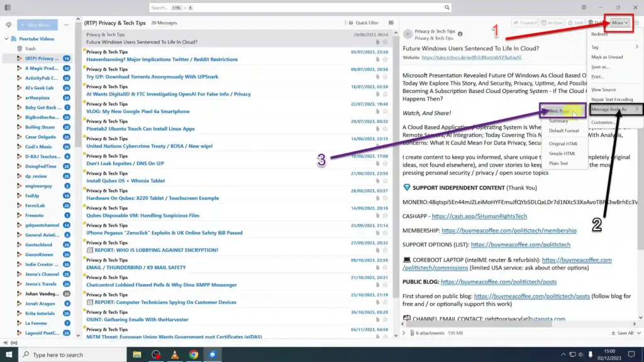
Task: Click the OBS icon in taskbar
Action: click(156, 354)
